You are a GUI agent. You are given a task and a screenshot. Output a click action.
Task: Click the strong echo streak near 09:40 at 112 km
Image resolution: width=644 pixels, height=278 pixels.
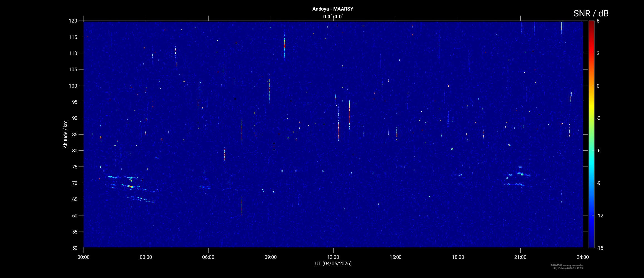pos(285,44)
